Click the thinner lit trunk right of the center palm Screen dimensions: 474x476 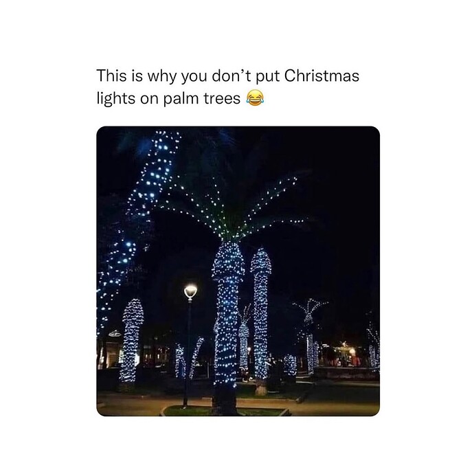pyautogui.click(x=260, y=313)
